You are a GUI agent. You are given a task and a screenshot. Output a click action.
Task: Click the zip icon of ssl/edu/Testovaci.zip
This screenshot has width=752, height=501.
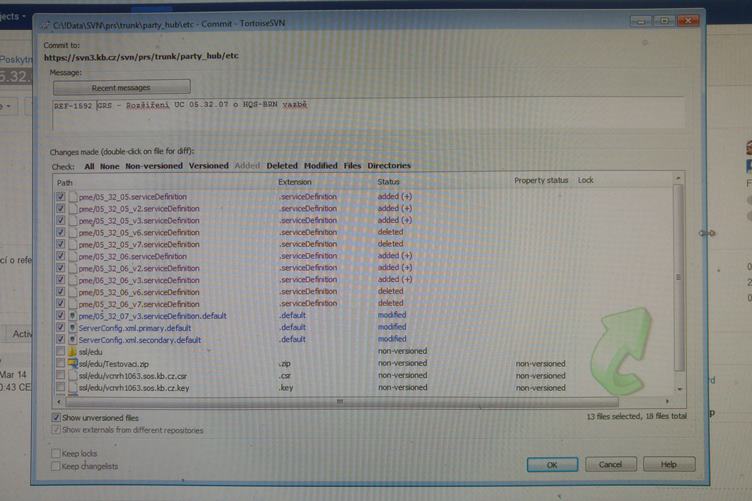coord(73,363)
